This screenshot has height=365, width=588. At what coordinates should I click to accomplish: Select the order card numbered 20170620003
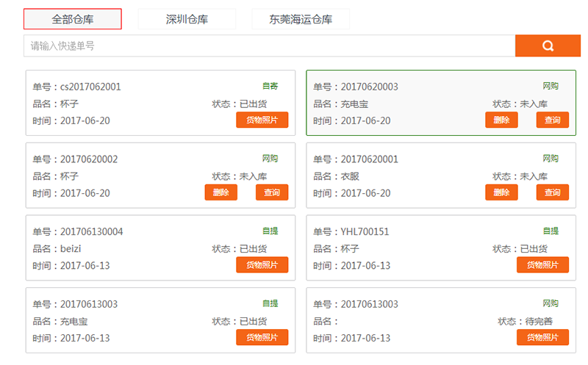click(441, 103)
